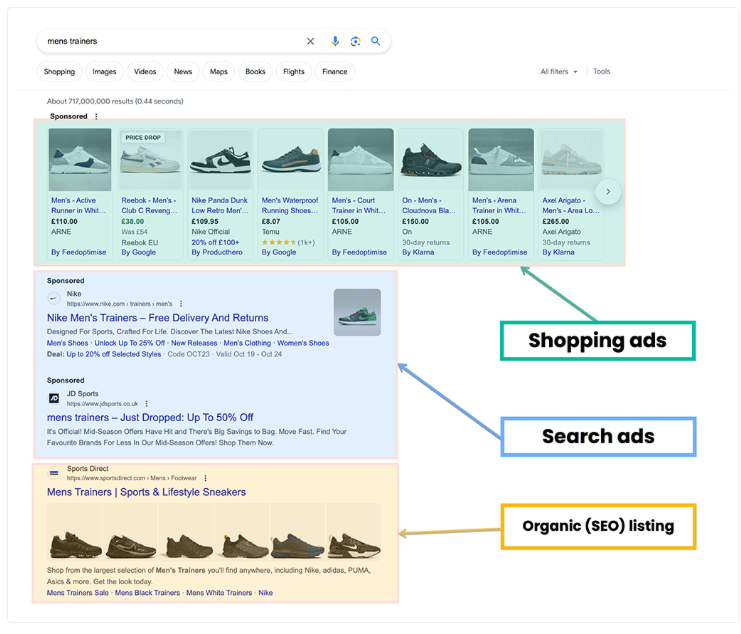Switch to the Images tab
741x634 pixels.
pos(104,72)
